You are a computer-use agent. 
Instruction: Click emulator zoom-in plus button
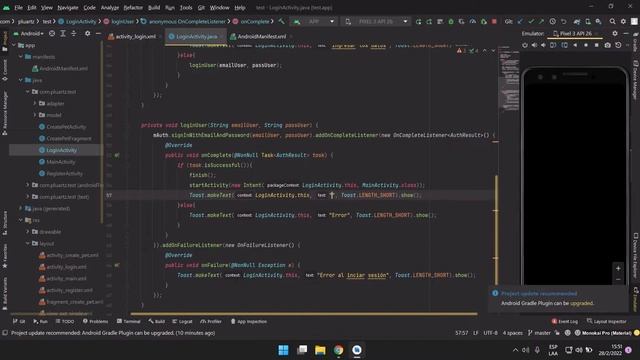618,268
